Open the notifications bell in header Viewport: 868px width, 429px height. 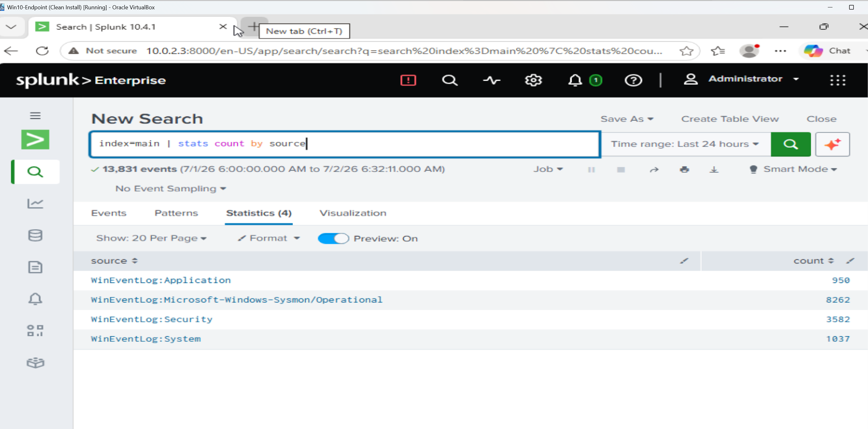pos(575,80)
